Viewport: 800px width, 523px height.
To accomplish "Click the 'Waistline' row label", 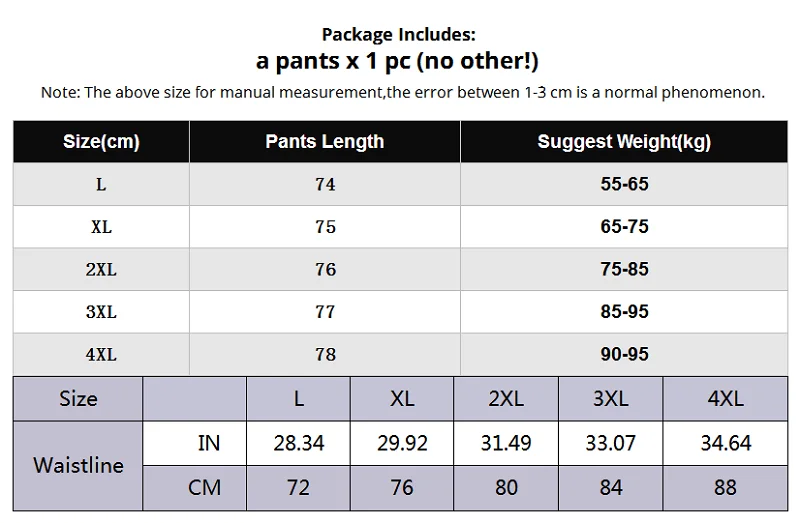I will click(x=79, y=465).
